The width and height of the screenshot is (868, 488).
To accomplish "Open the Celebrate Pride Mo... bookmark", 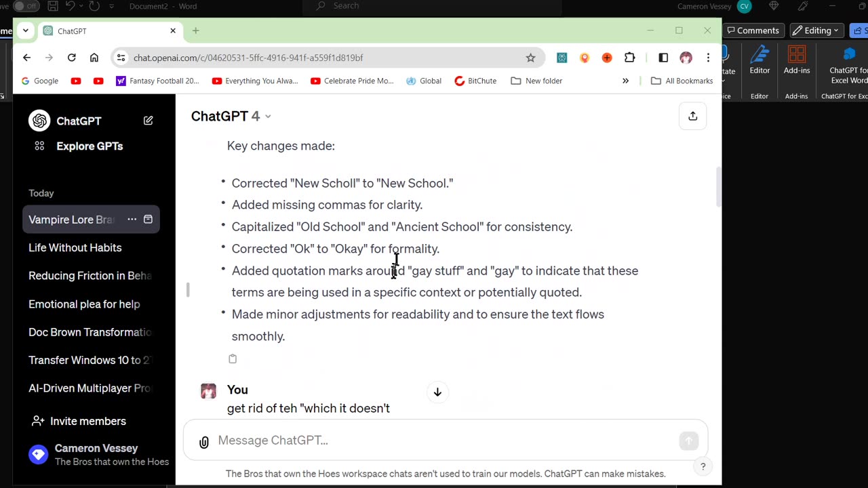I will tap(352, 81).
